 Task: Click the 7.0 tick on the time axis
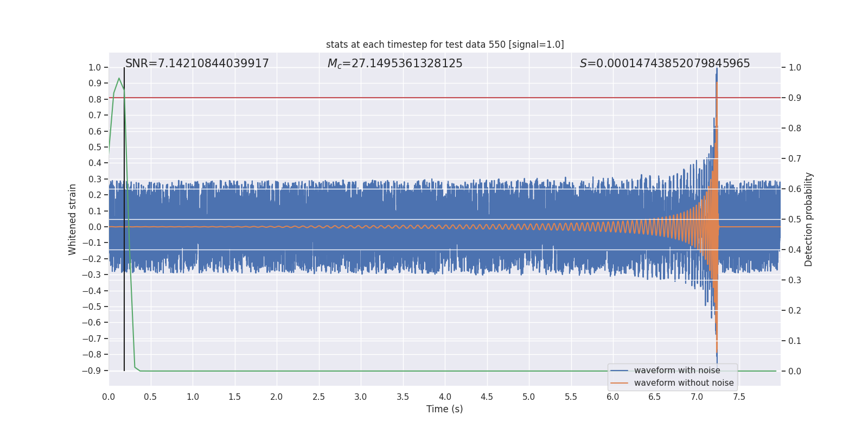tap(697, 397)
